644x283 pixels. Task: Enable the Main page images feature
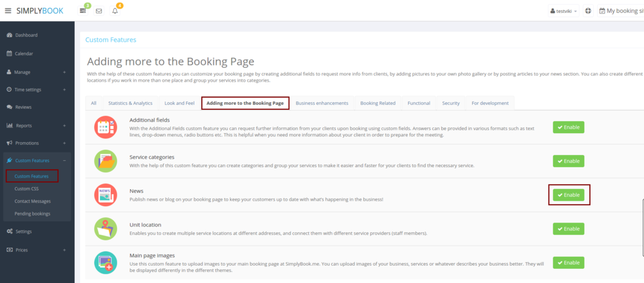569,262
